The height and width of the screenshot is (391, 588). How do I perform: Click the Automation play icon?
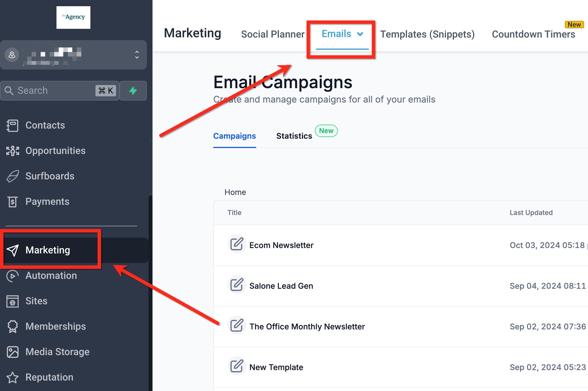click(12, 276)
